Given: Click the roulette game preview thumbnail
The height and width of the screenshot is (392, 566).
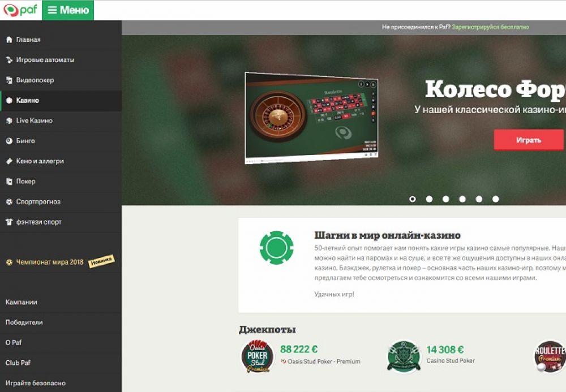Looking at the screenshot, I should point(311,118).
